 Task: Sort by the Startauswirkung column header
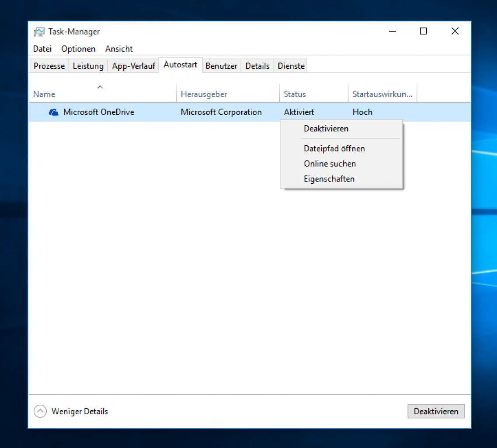382,93
